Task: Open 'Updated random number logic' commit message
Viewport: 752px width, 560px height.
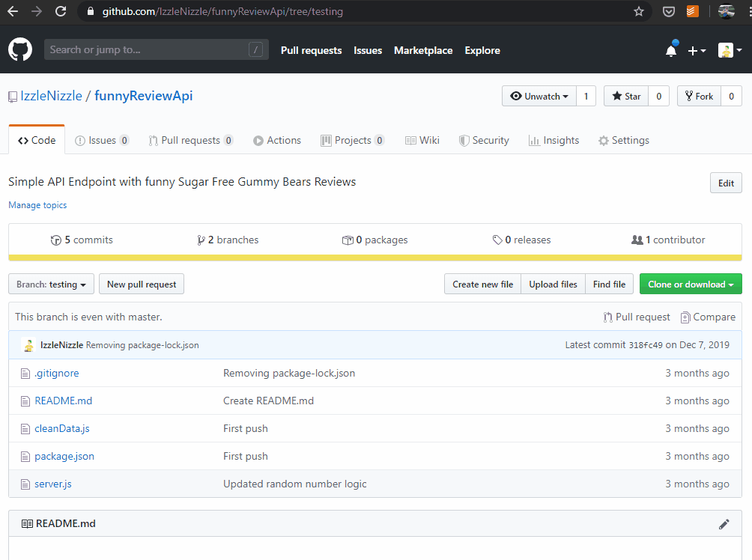Action: pos(295,484)
